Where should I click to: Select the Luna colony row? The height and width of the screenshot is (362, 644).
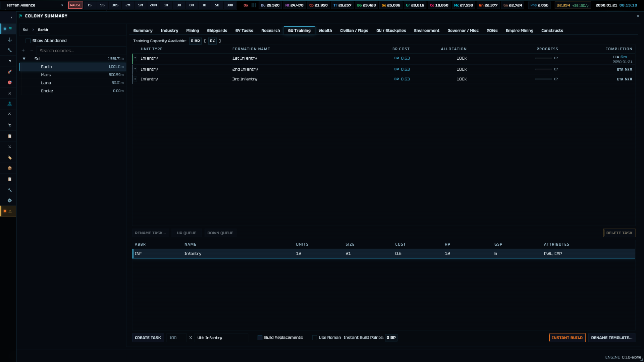pos(73,83)
